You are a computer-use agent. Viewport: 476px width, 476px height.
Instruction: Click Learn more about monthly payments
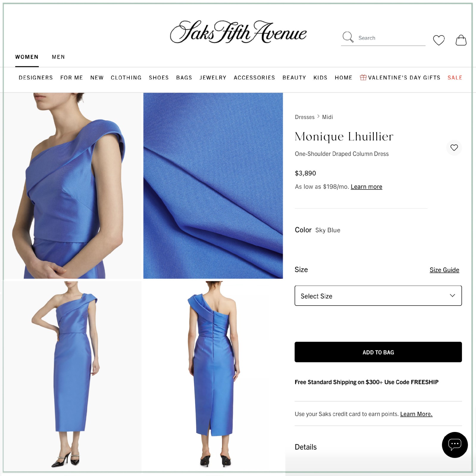[366, 187]
